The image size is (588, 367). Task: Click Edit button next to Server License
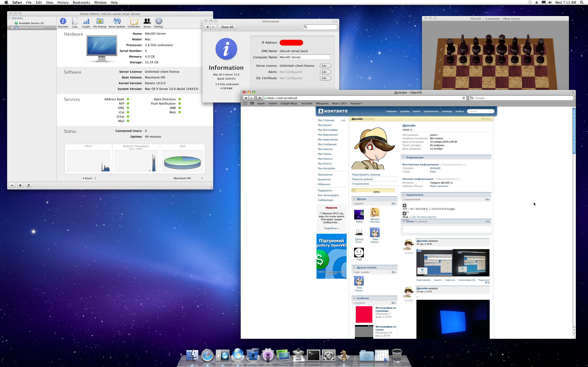[x=325, y=66]
